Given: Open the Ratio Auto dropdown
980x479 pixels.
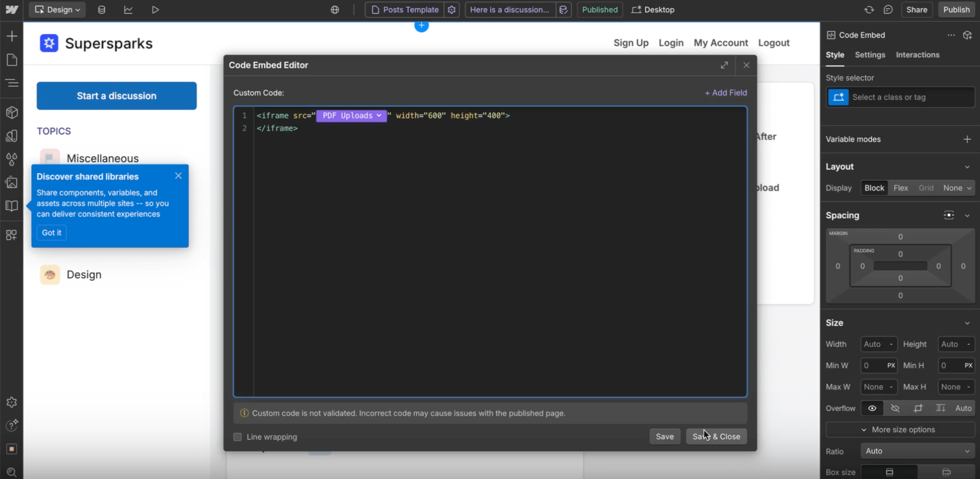Looking at the screenshot, I should (x=917, y=451).
